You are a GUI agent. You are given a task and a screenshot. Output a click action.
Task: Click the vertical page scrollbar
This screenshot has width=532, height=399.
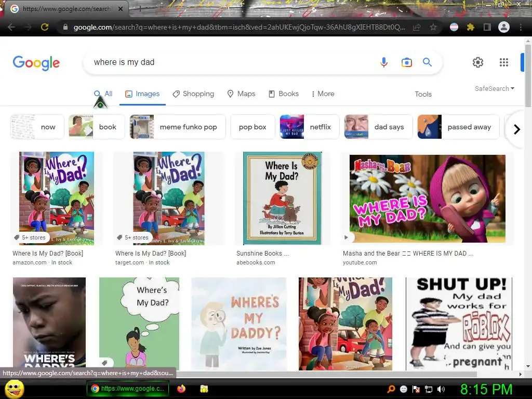pyautogui.click(x=528, y=76)
